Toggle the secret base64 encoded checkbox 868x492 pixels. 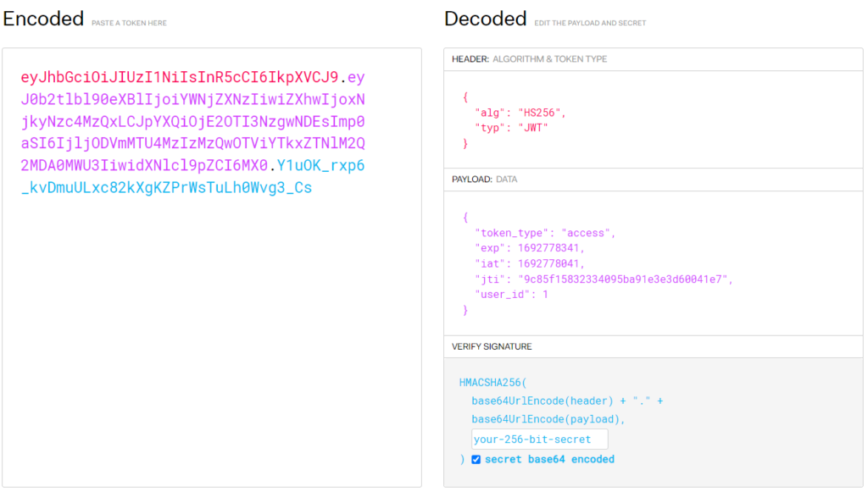[x=476, y=460]
